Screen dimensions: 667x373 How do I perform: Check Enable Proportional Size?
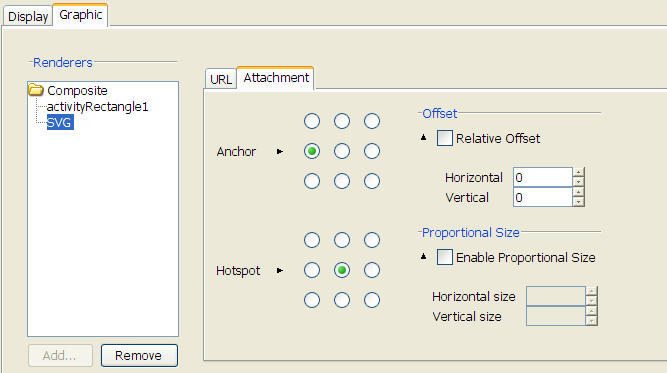pyautogui.click(x=445, y=257)
